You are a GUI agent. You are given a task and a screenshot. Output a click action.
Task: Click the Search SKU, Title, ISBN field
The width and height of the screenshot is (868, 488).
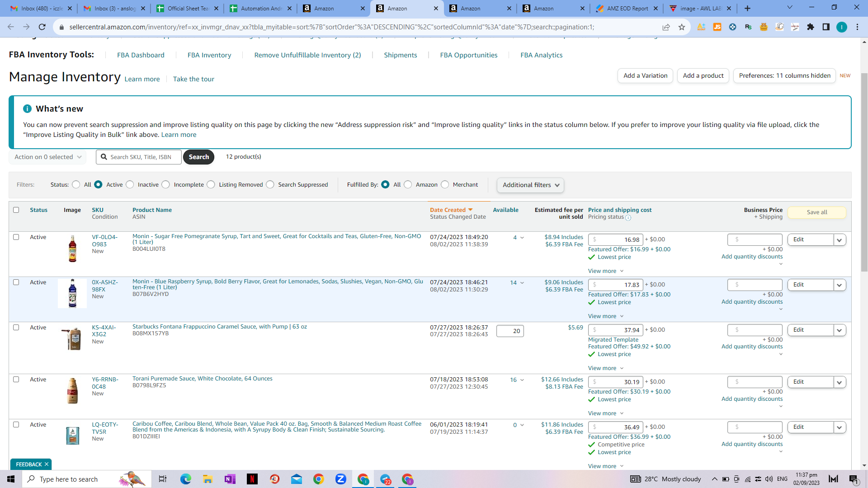point(139,157)
